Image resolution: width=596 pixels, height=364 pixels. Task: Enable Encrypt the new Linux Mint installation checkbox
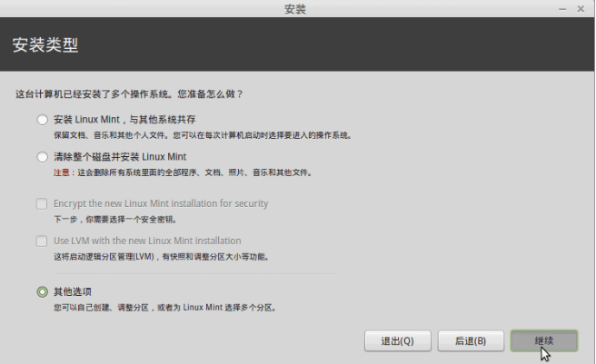pos(42,203)
